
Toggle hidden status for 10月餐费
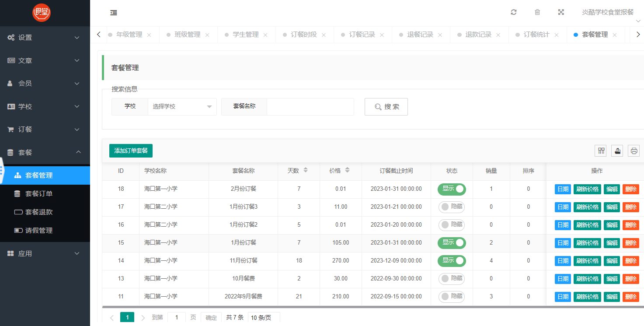[452, 279]
